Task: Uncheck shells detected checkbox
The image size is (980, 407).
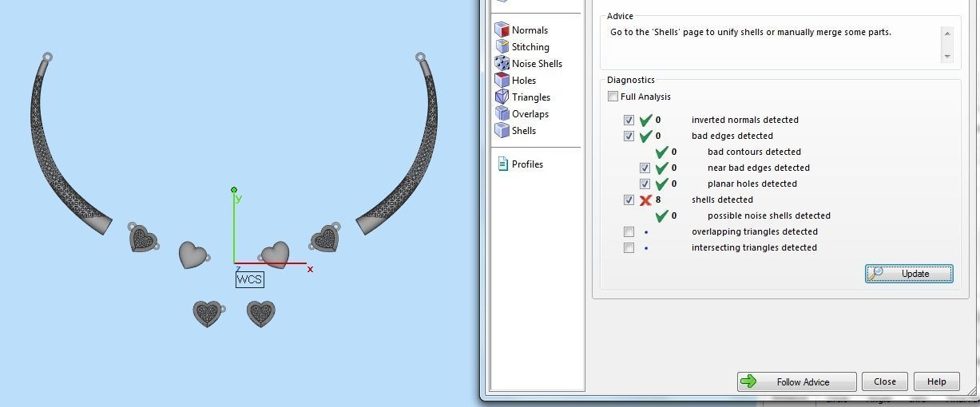Action: tap(629, 200)
